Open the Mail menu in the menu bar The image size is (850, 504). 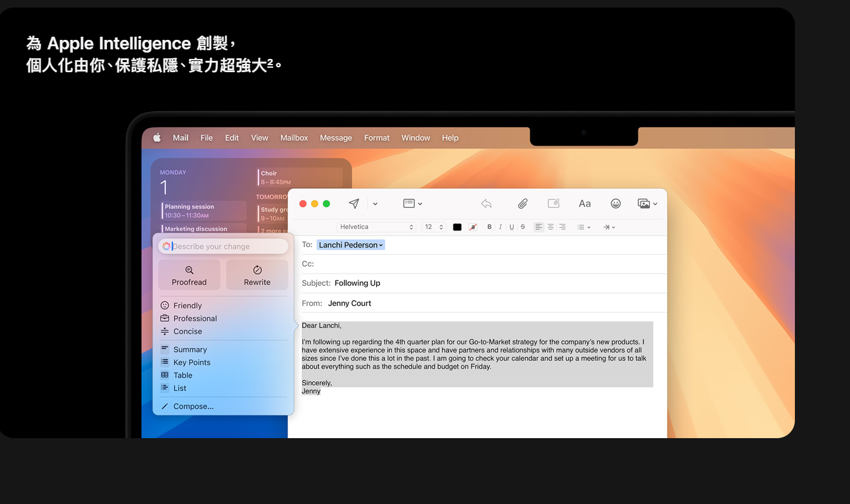click(x=181, y=137)
